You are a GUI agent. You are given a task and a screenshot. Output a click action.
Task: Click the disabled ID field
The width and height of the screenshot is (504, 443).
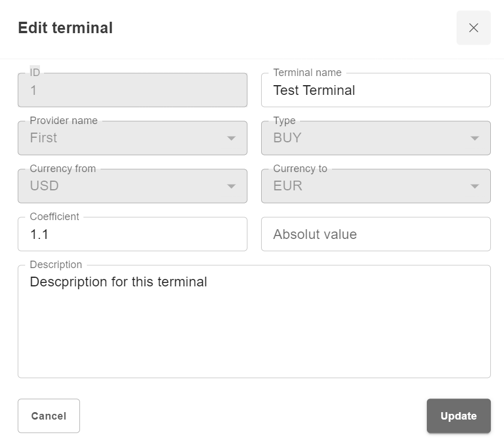point(132,90)
